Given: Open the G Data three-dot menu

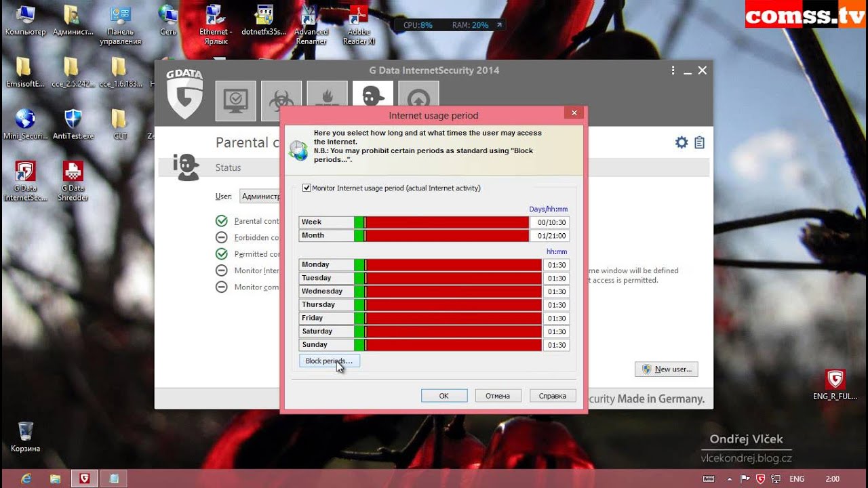Looking at the screenshot, I should tap(673, 70).
